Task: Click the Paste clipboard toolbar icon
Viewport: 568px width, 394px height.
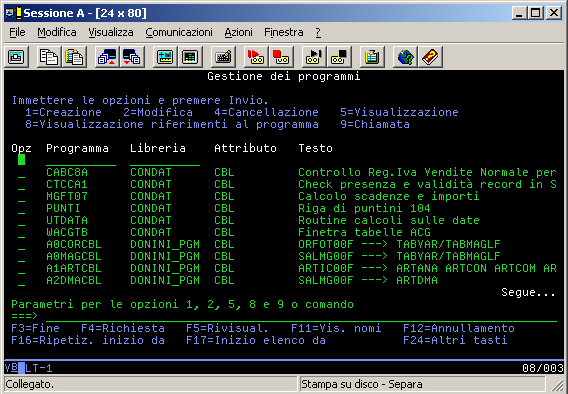Action: pyautogui.click(x=74, y=57)
